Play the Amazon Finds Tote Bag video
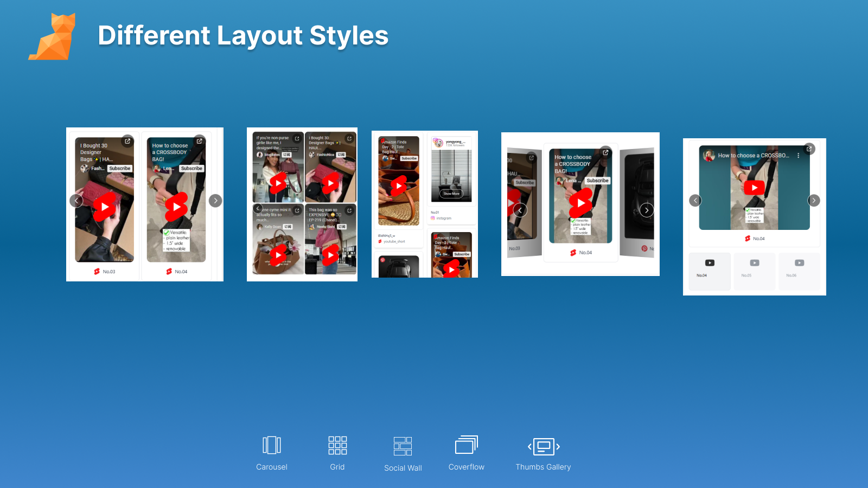This screenshot has height=488, width=868. click(399, 184)
